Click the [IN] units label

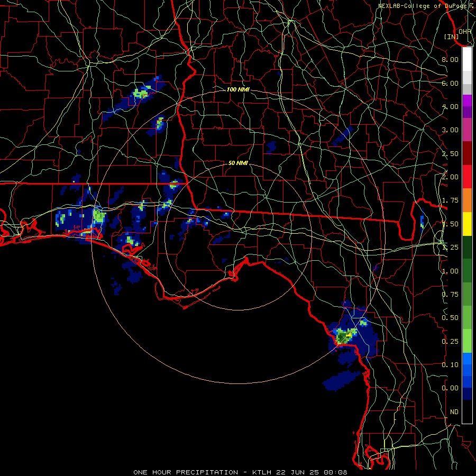[452, 36]
